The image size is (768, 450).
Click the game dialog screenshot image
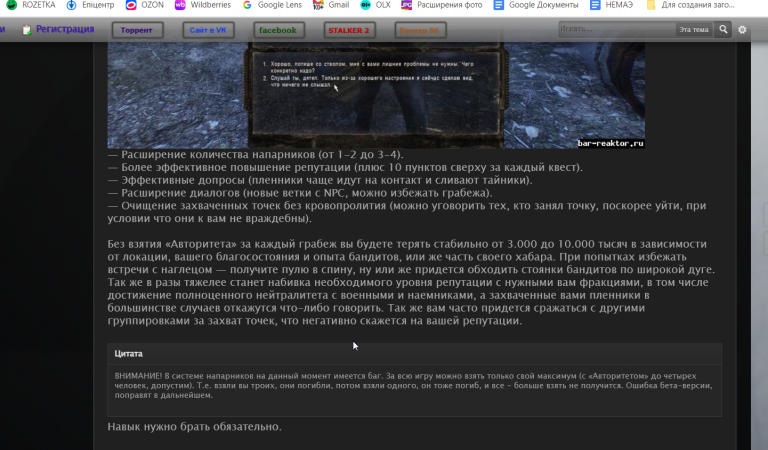[376, 95]
